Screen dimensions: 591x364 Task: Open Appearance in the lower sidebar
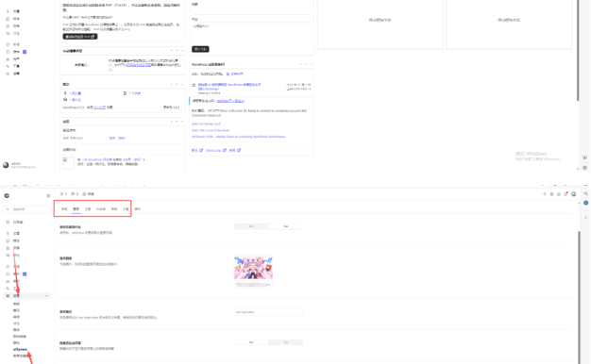click(16, 267)
